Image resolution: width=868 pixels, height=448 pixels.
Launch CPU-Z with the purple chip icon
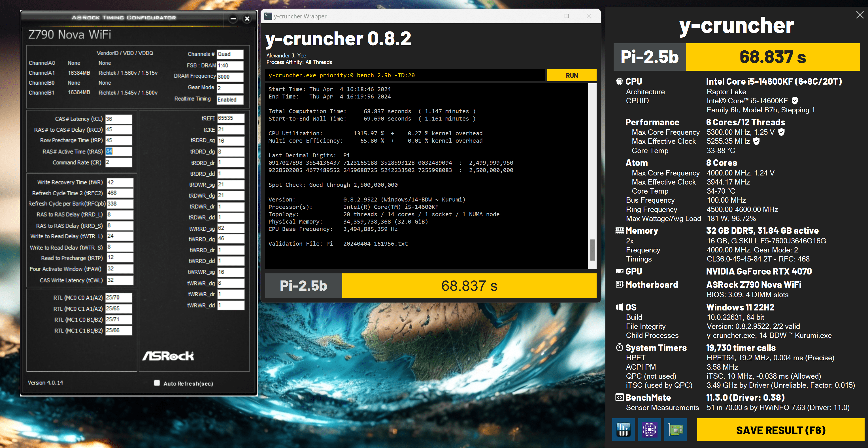(649, 430)
